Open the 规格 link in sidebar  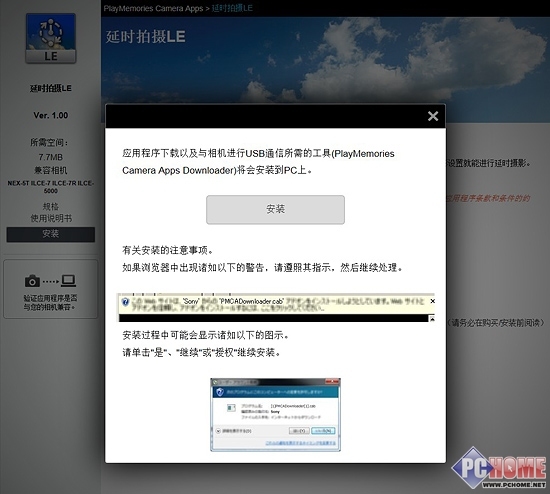click(51, 206)
